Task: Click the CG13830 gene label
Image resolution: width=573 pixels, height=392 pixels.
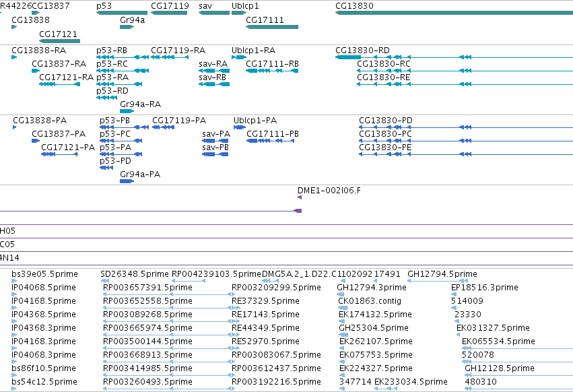Action: click(354, 6)
